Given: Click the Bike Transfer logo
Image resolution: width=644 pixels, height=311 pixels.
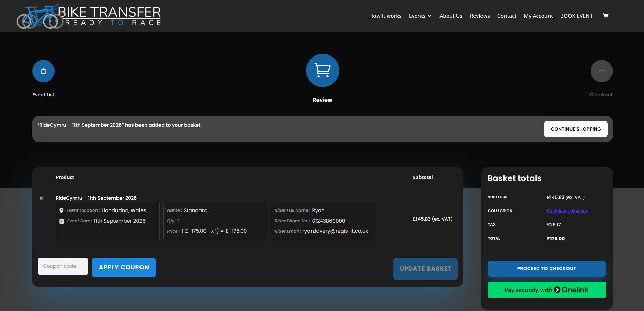Looking at the screenshot, I should coord(89,16).
